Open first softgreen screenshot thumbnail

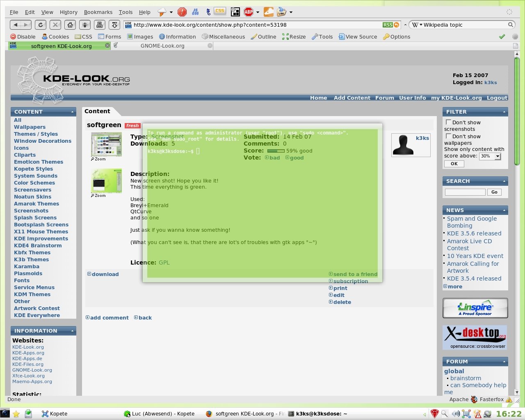click(x=106, y=144)
